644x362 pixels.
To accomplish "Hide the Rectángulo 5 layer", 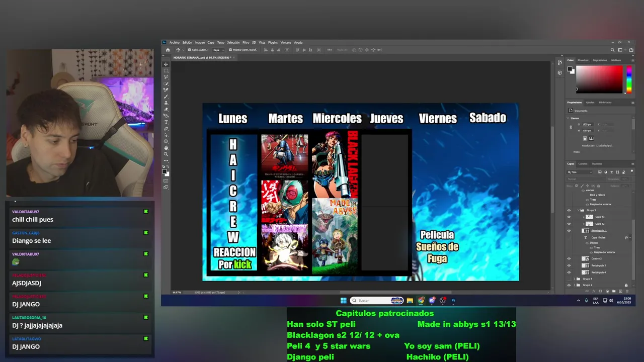I will 569,265.
